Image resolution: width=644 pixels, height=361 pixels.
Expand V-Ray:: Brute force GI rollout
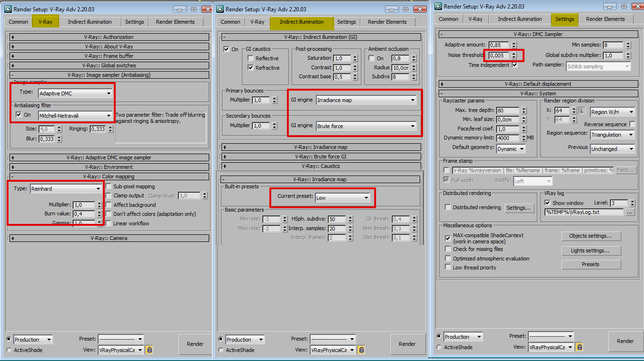point(321,157)
